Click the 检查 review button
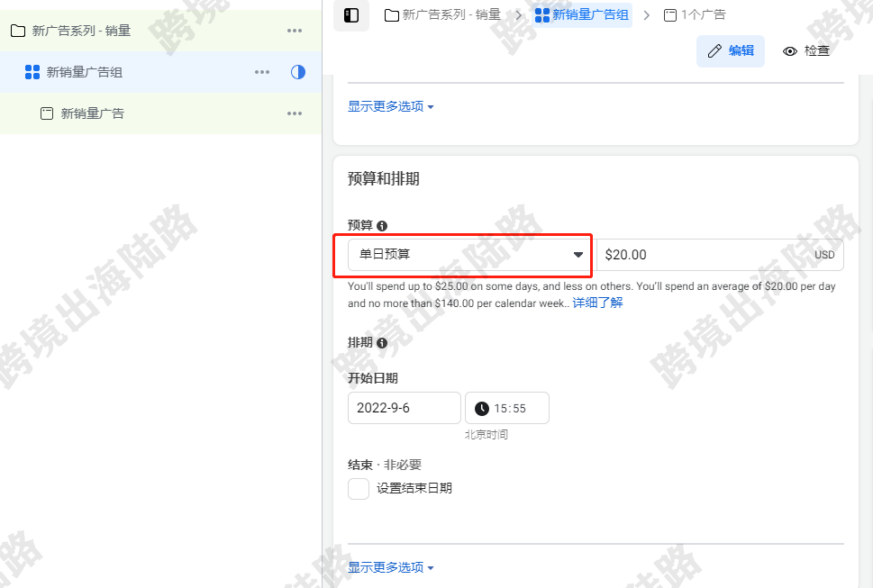This screenshot has height=588, width=873. (x=806, y=51)
